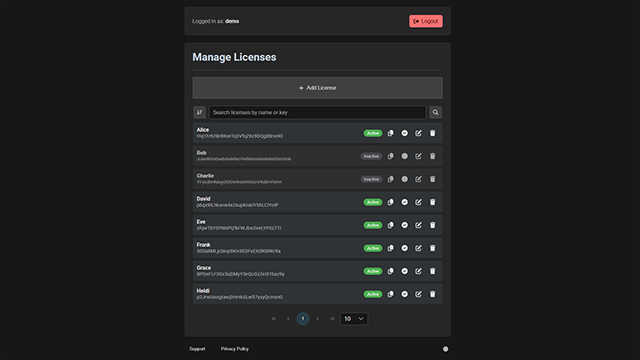The image size is (640, 360).
Task: Go to last page
Action: coord(332,318)
